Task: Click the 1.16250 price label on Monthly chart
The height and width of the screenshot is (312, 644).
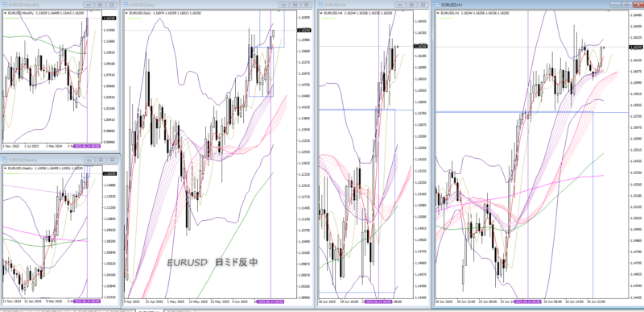Action: click(109, 19)
